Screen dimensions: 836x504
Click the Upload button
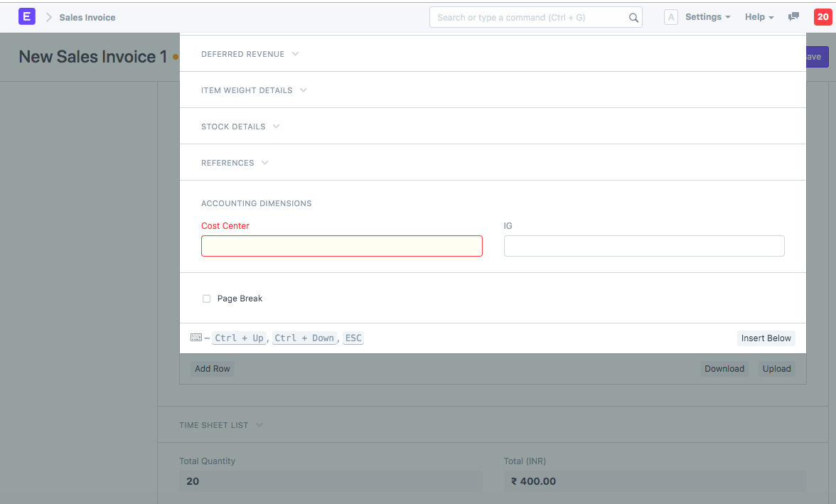coord(776,368)
